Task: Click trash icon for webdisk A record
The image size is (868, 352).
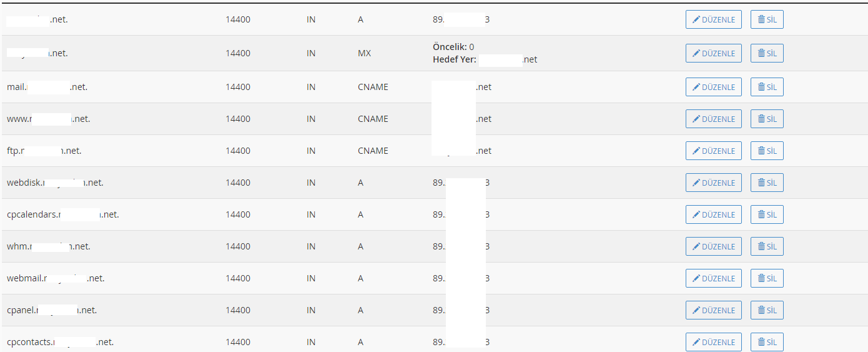Action: pyautogui.click(x=761, y=183)
